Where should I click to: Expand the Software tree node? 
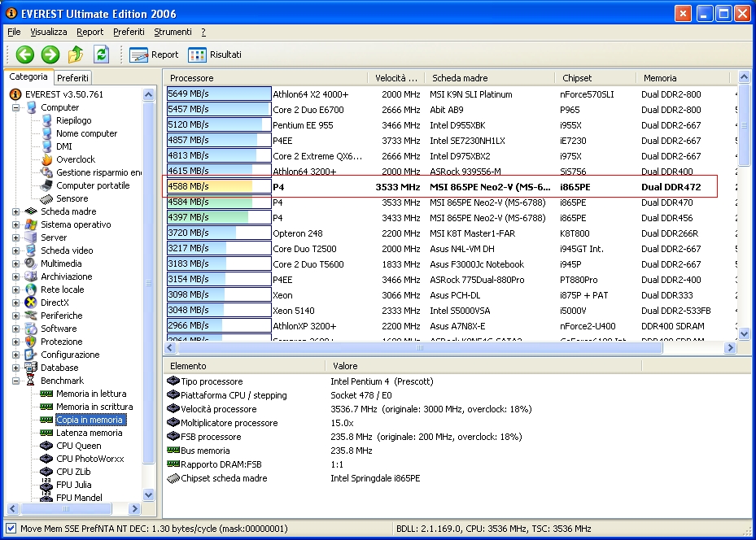coord(16,329)
